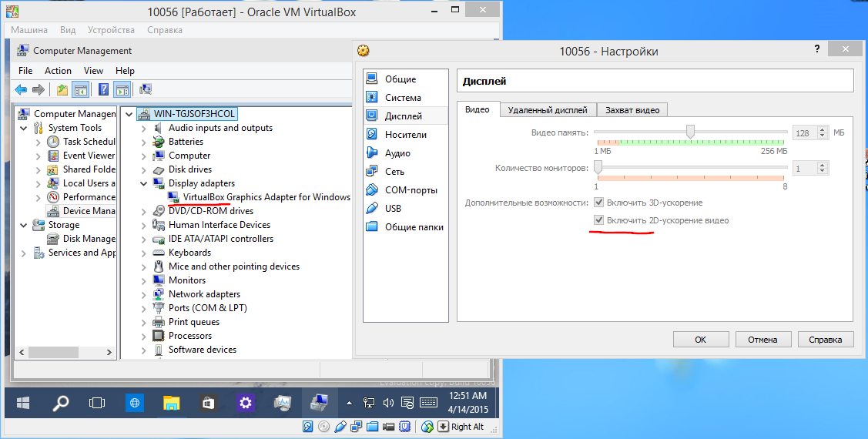Select the Аудио settings category
Screen dimensions: 868x439
pyautogui.click(x=397, y=152)
